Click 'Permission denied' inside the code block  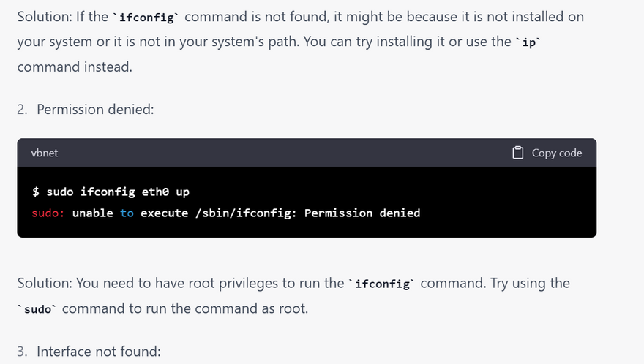(x=362, y=213)
